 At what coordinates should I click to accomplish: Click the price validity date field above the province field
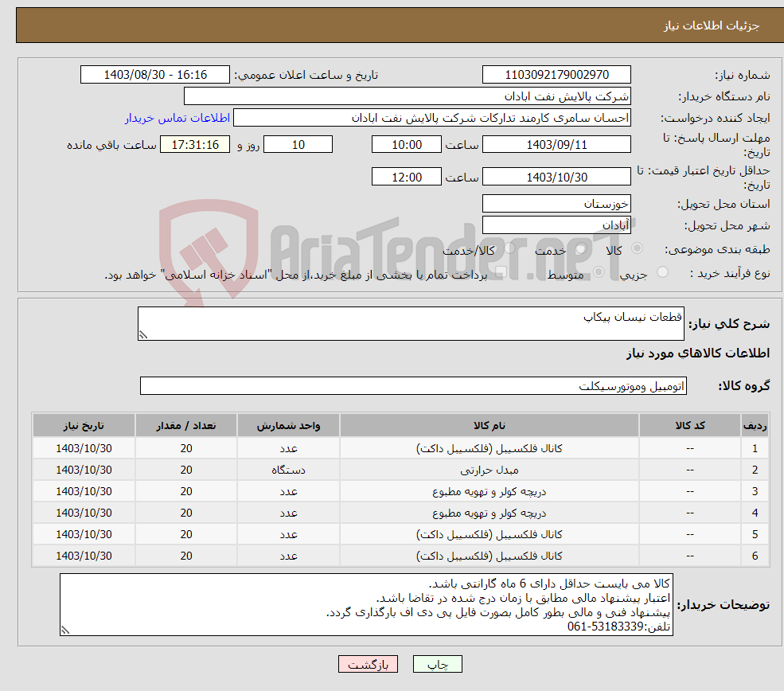point(556,177)
